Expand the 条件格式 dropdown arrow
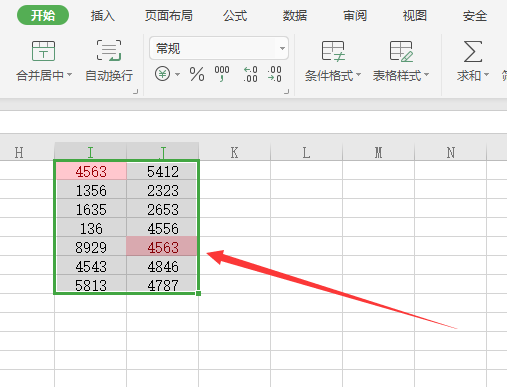The image size is (507, 387). tap(359, 75)
